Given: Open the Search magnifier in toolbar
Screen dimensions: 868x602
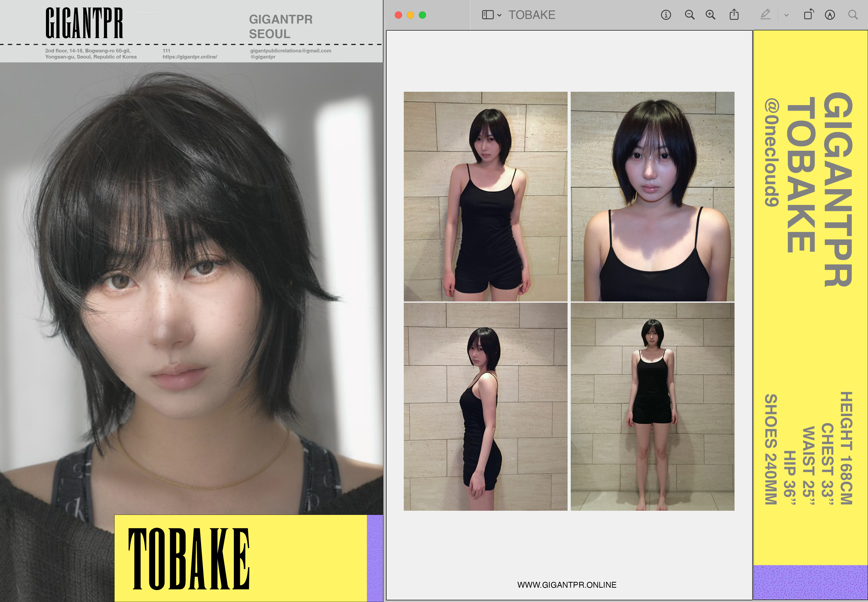Looking at the screenshot, I should click(853, 15).
